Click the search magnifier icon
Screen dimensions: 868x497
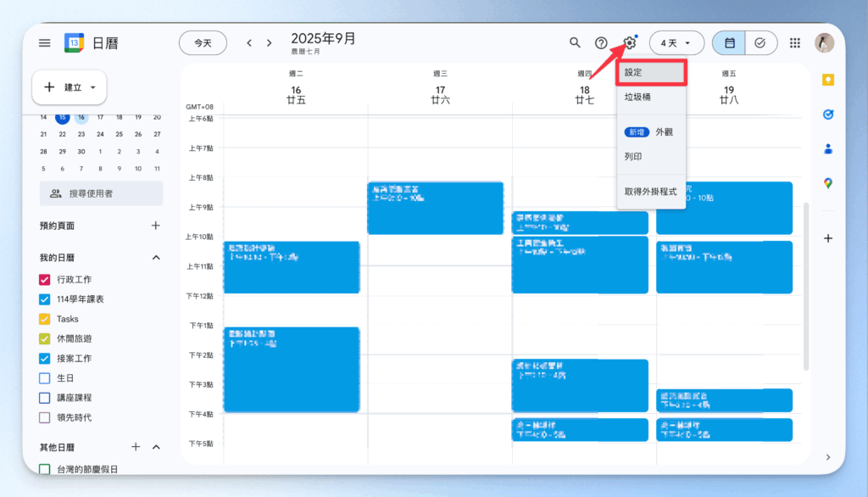[x=575, y=42]
